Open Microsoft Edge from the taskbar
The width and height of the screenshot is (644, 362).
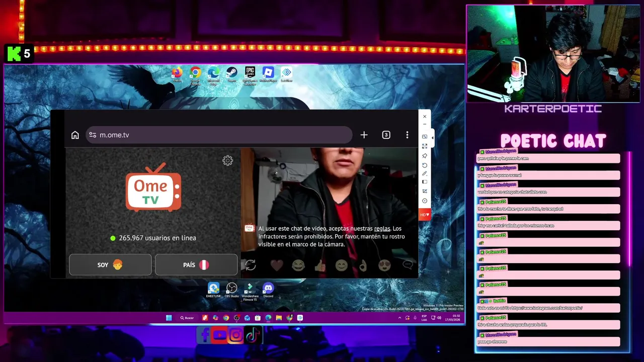point(268,318)
